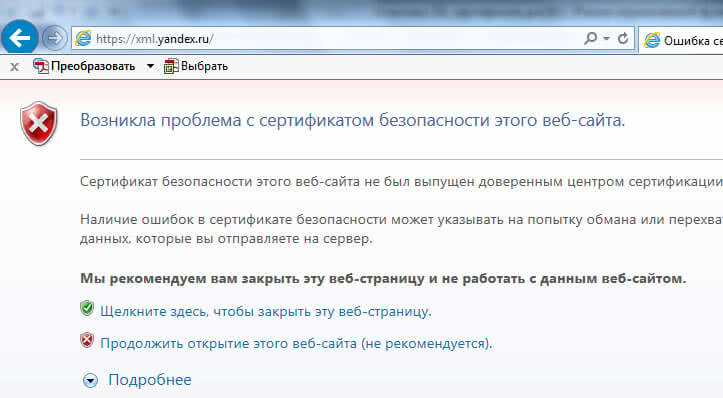
Task: Continue opening the website (not recommended) link
Action: tap(296, 344)
